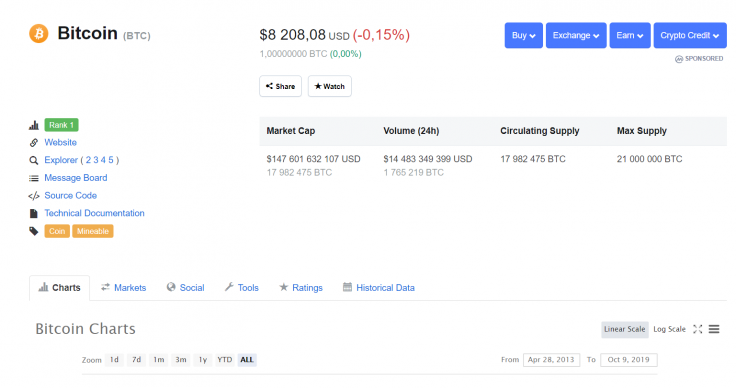Click the link chain icon beside Website

(34, 143)
